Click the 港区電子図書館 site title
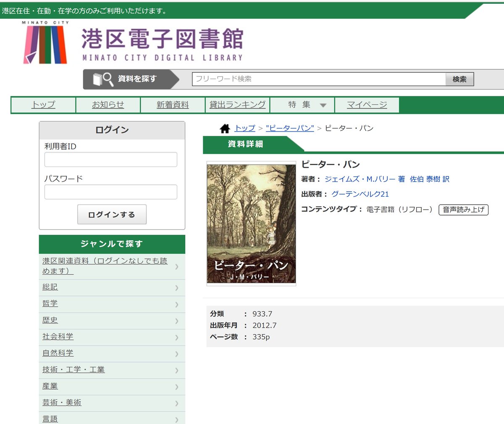This screenshot has width=504, height=424. 162,44
